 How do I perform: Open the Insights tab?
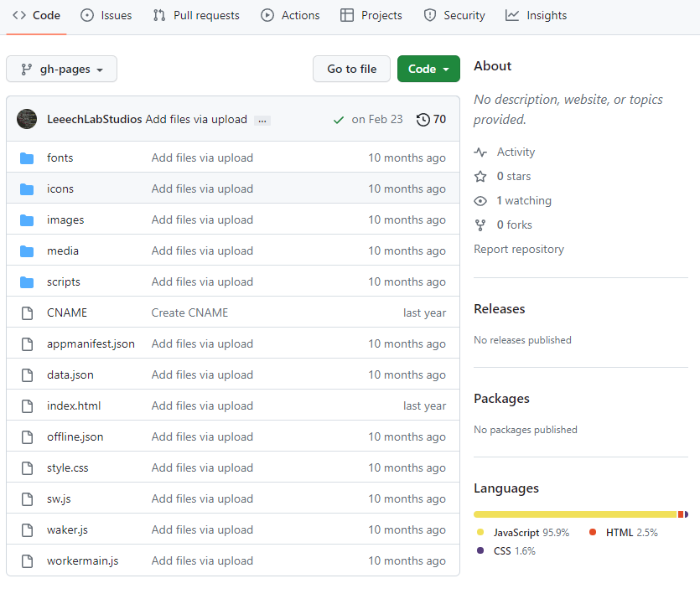(x=536, y=15)
